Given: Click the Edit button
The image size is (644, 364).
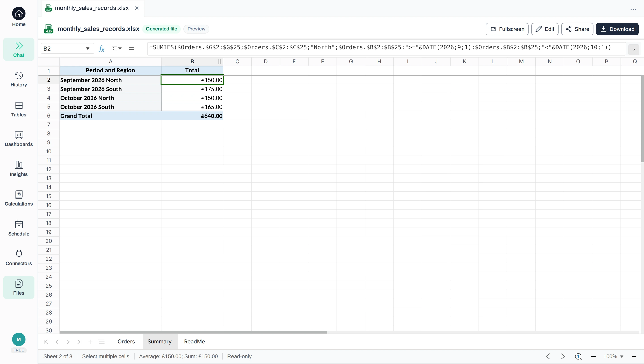Looking at the screenshot, I should (x=545, y=29).
